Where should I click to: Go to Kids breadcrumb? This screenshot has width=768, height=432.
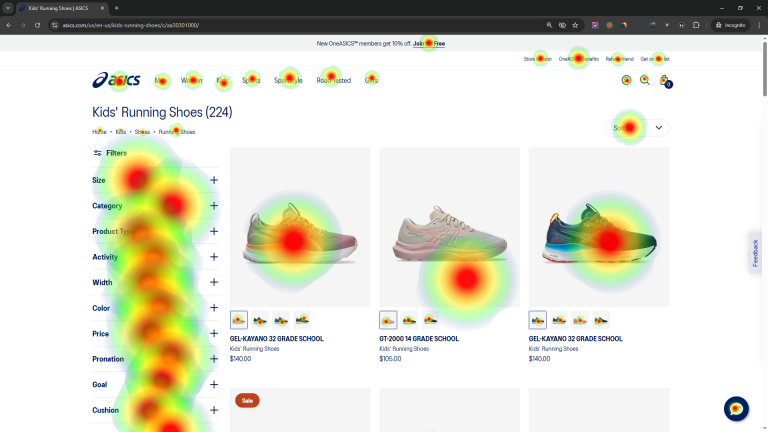(121, 132)
